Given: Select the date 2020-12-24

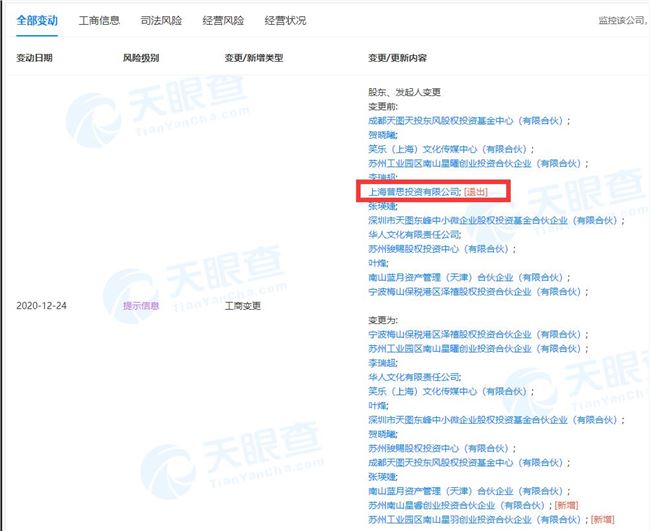Looking at the screenshot, I should click(x=41, y=306).
